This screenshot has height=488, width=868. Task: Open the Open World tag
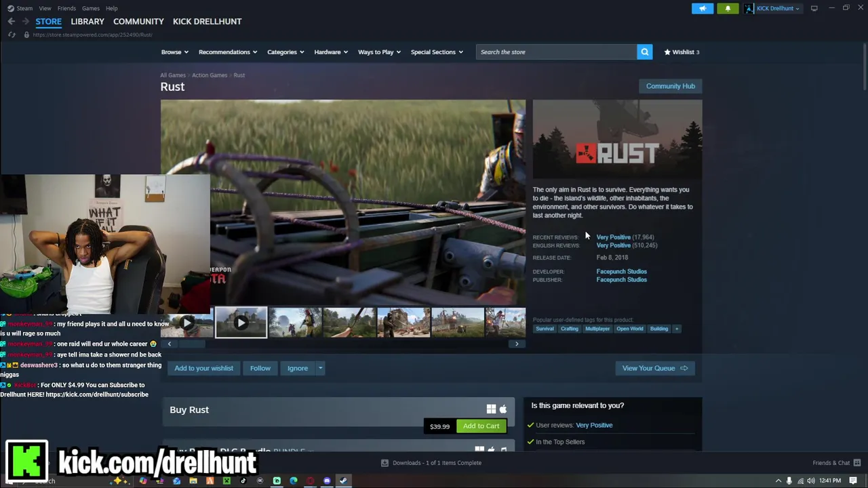pos(630,329)
